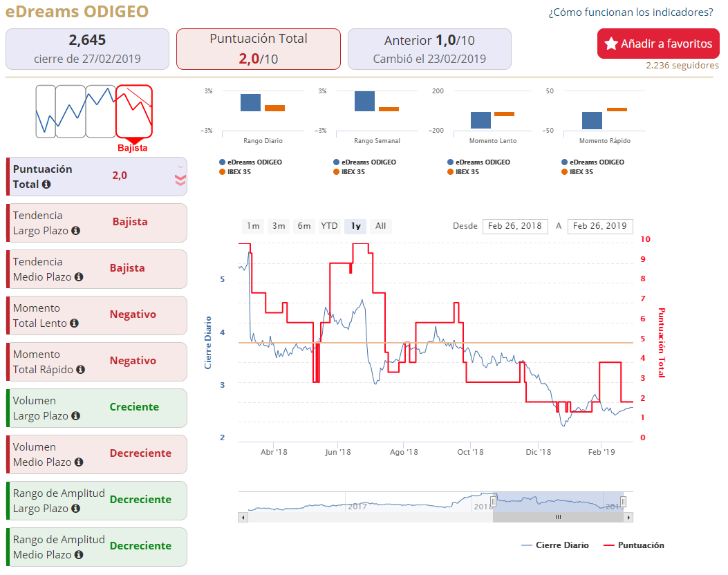
Task: Click orange IBEX bar in Rango Semanal
Action: tap(389, 109)
